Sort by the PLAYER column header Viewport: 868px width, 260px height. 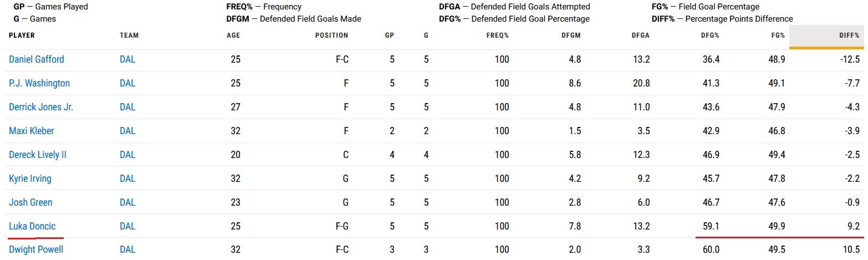pyautogui.click(x=22, y=35)
